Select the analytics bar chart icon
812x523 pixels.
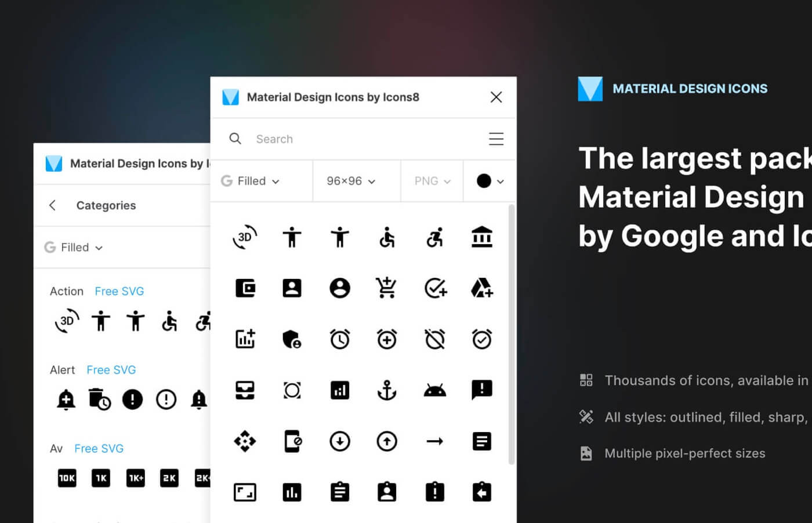pos(340,390)
